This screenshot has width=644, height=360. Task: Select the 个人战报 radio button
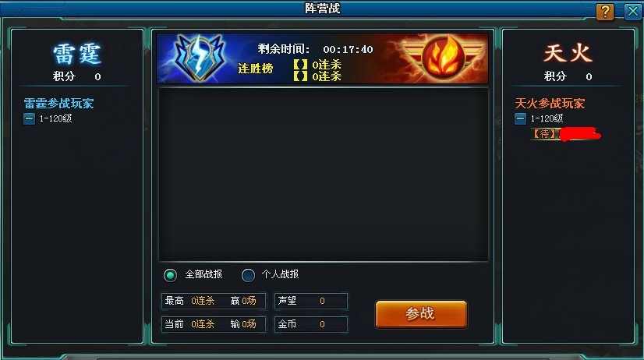pyautogui.click(x=248, y=275)
